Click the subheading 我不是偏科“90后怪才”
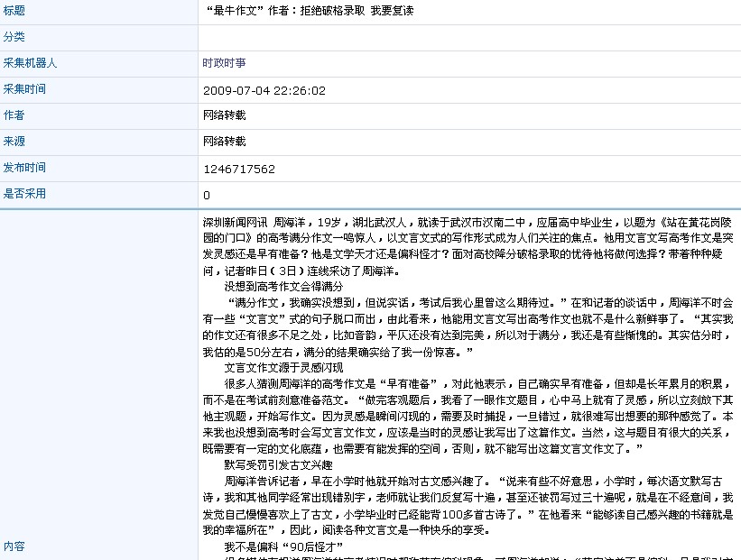The height and width of the screenshot is (560, 741). pyautogui.click(x=283, y=546)
